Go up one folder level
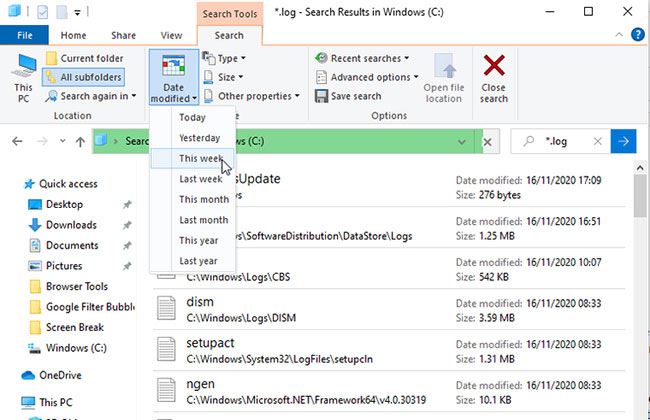This screenshot has height=420, width=650. [x=80, y=141]
